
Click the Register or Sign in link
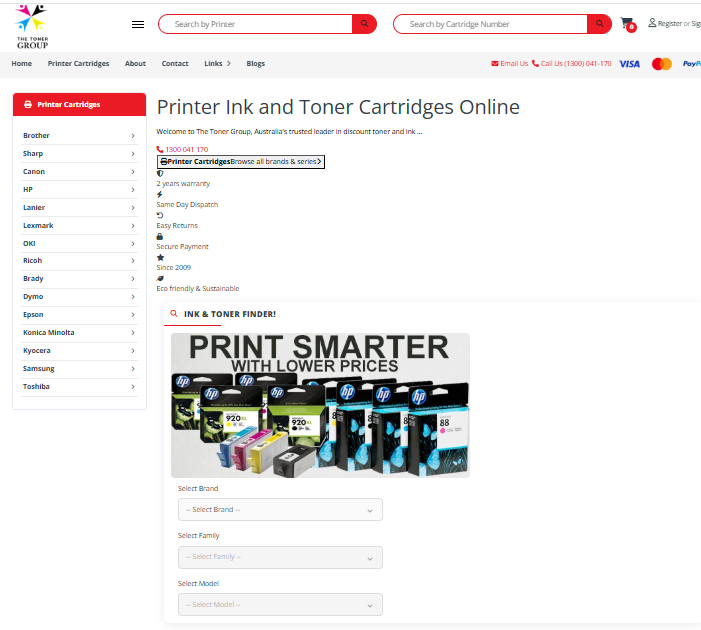click(x=679, y=23)
